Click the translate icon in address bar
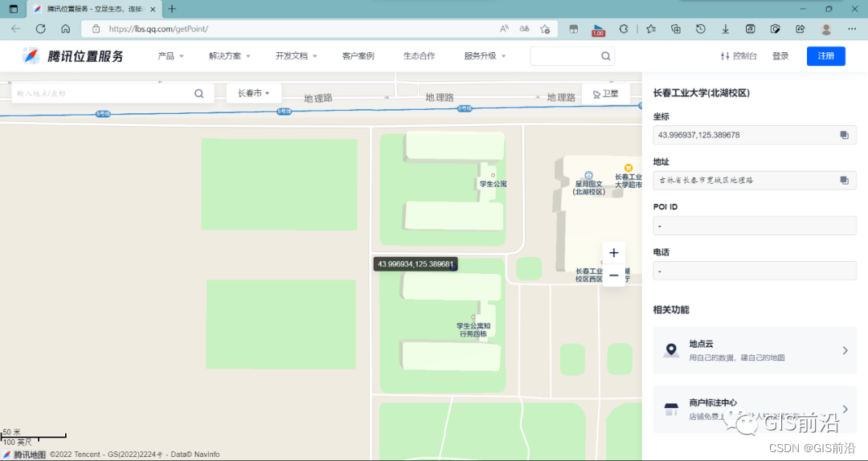This screenshot has width=868, height=461. click(524, 29)
